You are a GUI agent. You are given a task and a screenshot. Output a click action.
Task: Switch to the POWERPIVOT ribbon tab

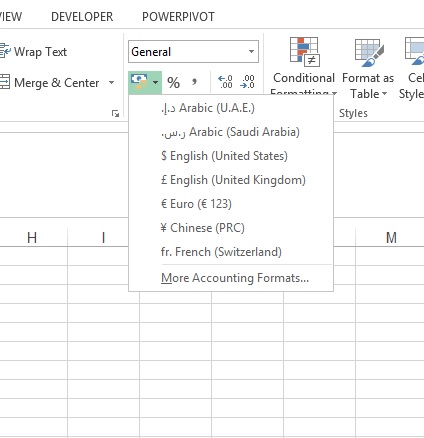click(x=178, y=17)
